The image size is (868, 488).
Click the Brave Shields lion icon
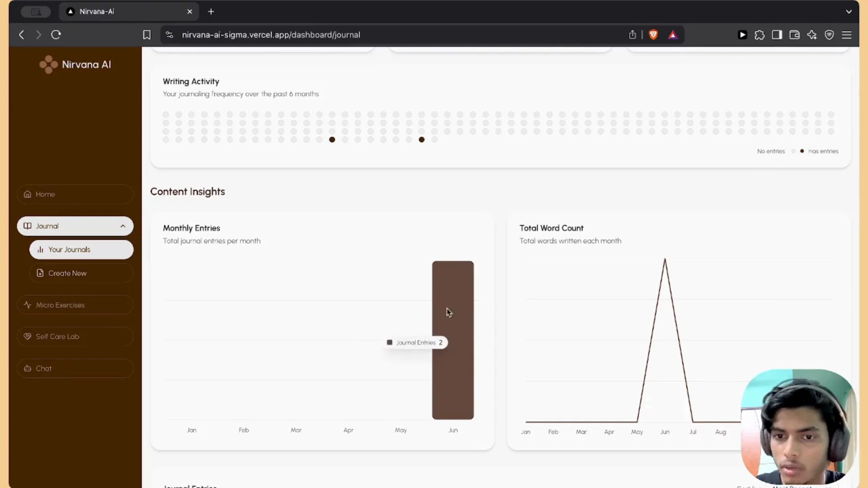[x=653, y=35]
